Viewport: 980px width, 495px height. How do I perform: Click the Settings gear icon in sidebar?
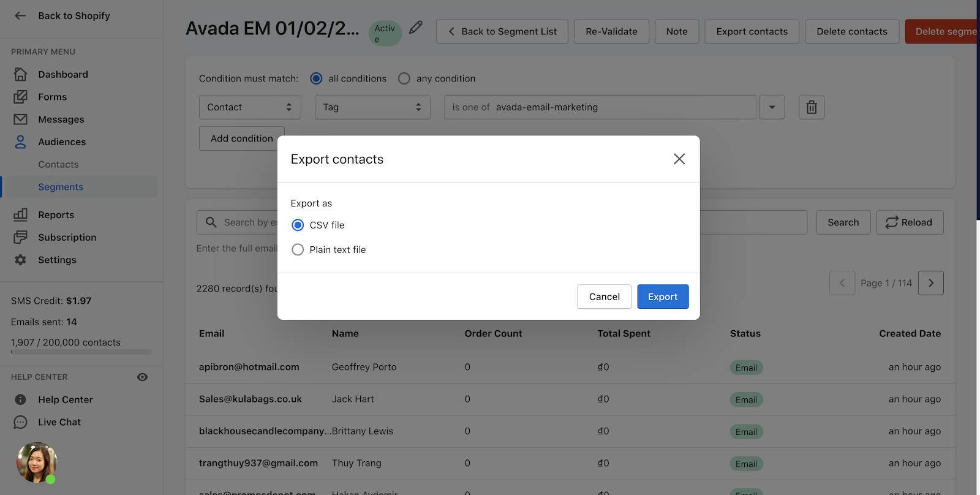pyautogui.click(x=20, y=260)
